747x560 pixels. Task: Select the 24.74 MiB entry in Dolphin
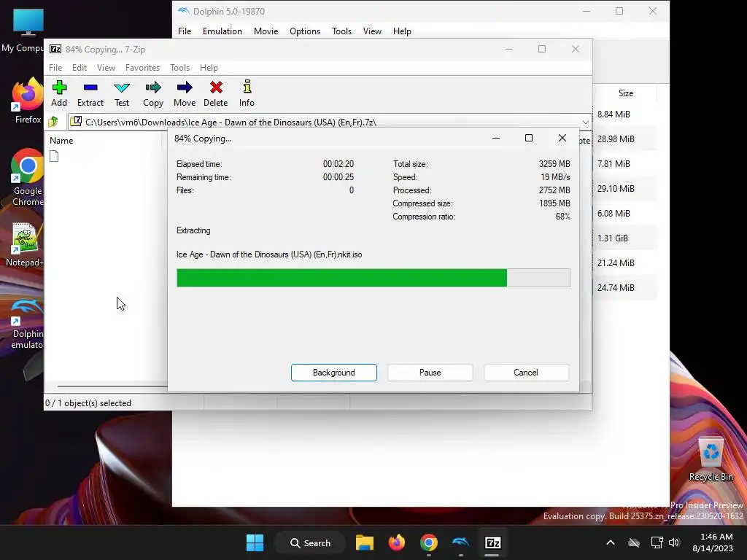point(616,287)
